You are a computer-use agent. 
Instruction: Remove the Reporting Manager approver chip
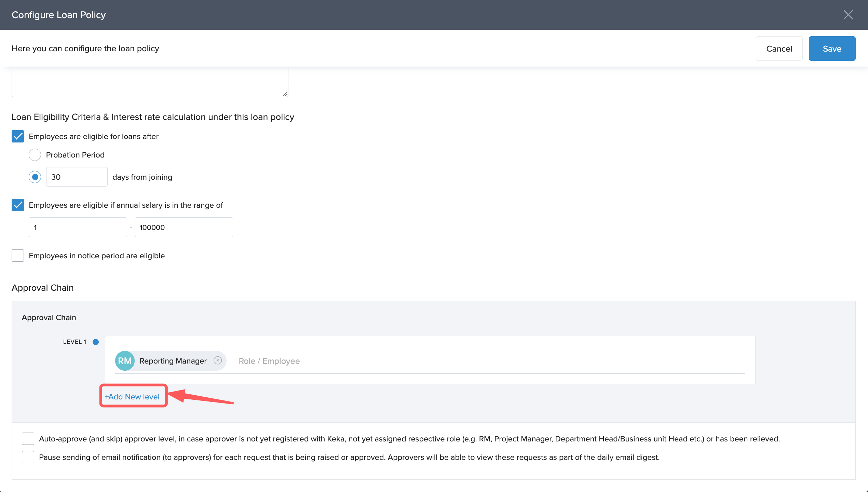(218, 360)
